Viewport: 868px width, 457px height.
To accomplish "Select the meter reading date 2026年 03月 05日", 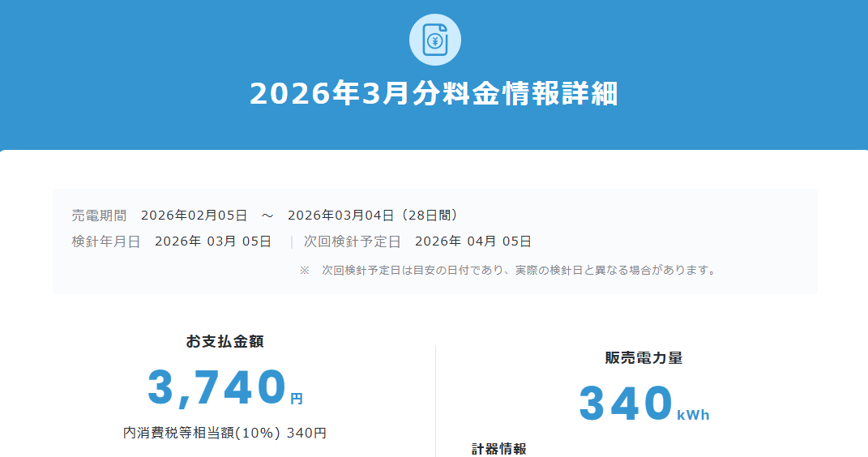I will (x=213, y=241).
